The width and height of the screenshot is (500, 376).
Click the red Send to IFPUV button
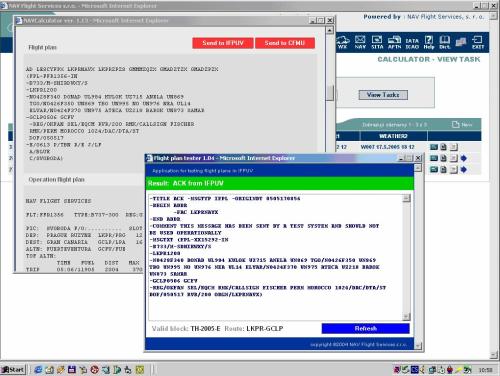coord(223,43)
